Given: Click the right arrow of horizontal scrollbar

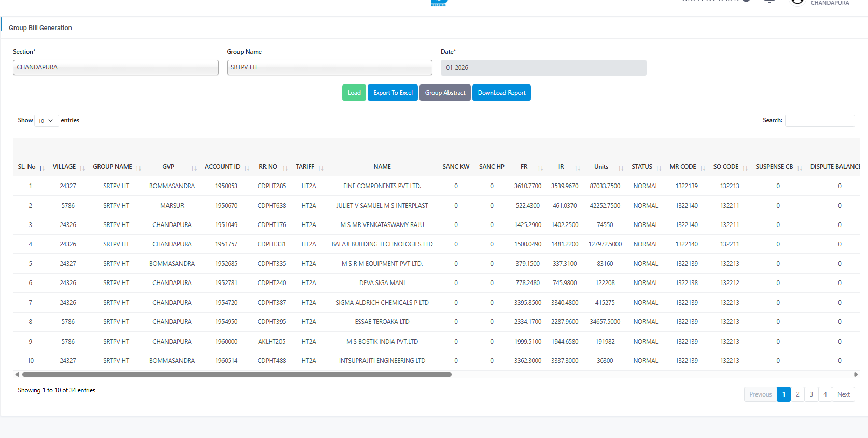Looking at the screenshot, I should [x=856, y=374].
